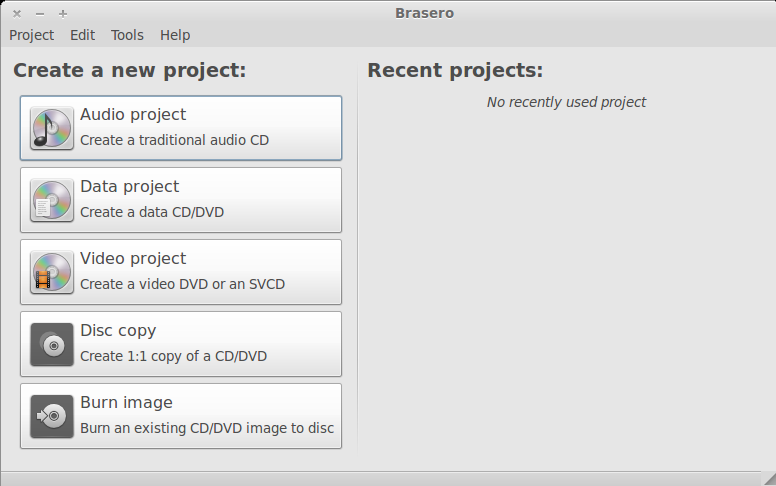Select Create a data CD/DVD option

click(x=181, y=200)
